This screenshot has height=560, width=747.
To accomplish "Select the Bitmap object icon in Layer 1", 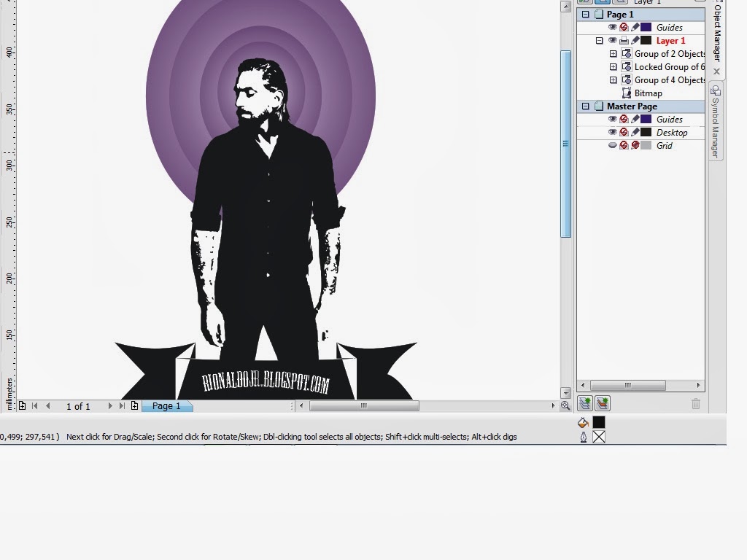I will pos(626,93).
